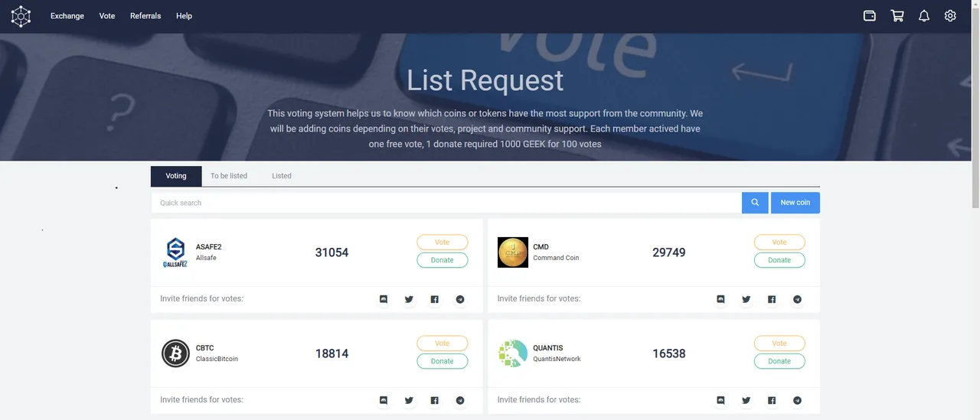
Task: Share CMD on Facebook
Action: coord(772,299)
